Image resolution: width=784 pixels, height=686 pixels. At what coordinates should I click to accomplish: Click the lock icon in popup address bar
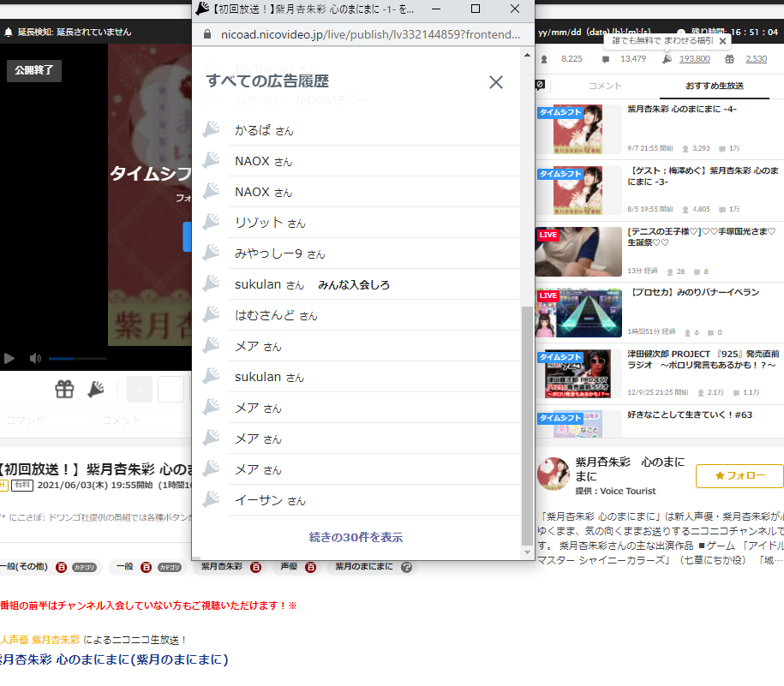207,34
